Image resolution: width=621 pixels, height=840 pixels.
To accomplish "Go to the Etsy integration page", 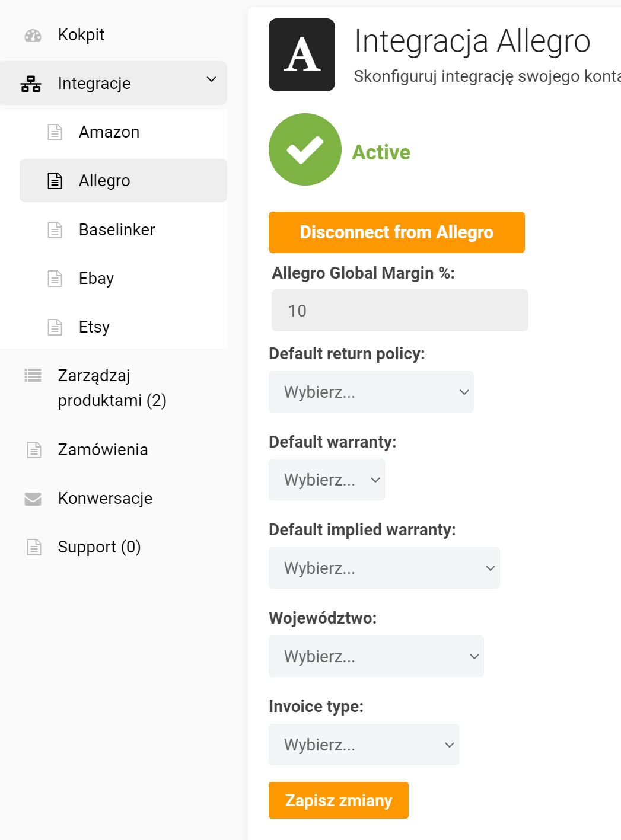I will coord(94,327).
